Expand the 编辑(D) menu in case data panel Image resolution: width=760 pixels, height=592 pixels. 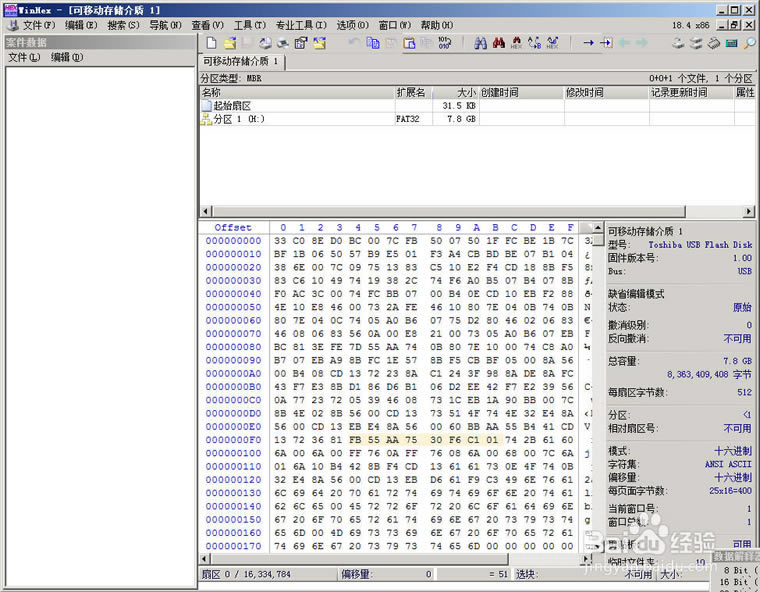click(x=67, y=57)
